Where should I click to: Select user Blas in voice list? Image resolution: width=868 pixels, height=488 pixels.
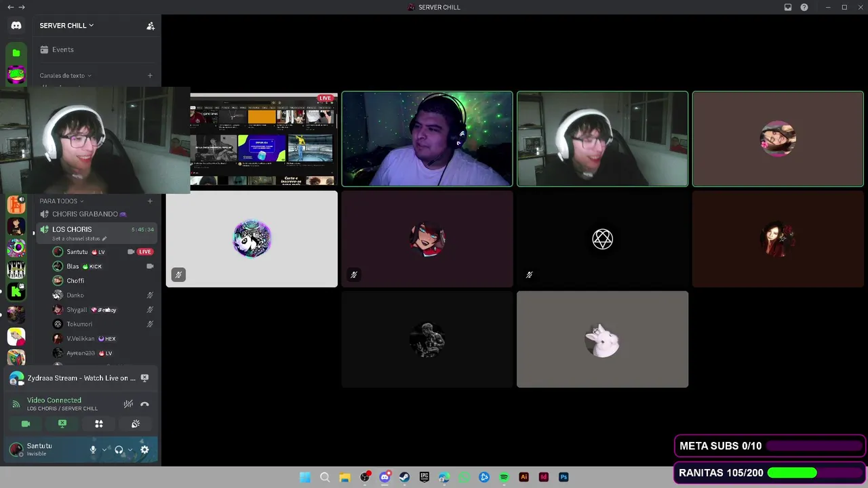[x=73, y=266]
